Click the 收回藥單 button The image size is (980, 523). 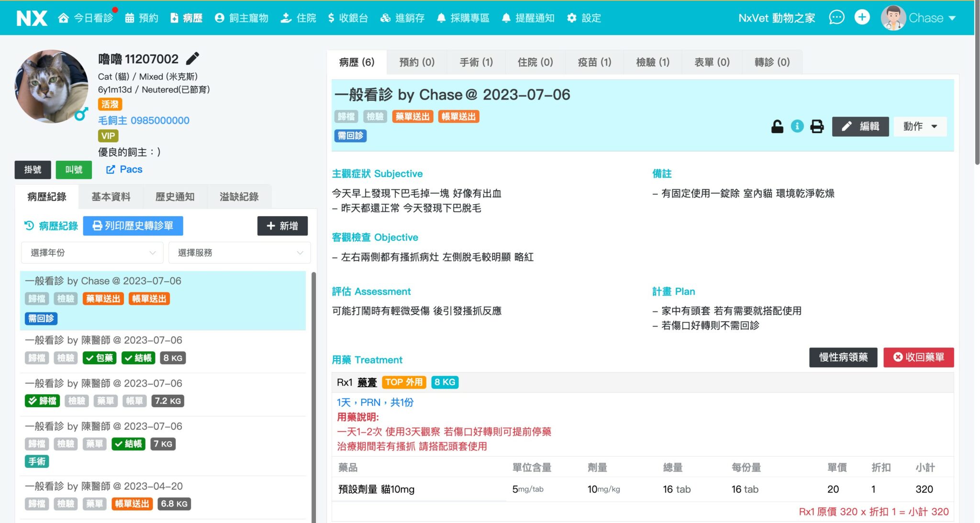pos(918,357)
